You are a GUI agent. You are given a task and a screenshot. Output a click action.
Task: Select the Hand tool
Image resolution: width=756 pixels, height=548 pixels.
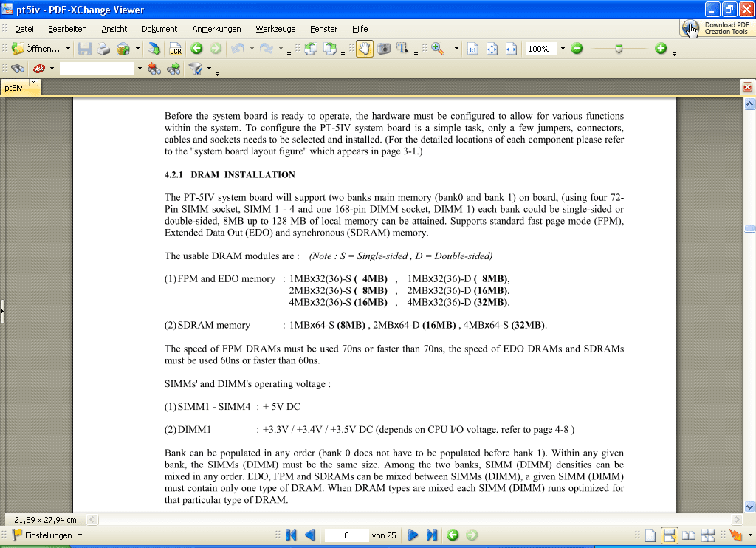coord(365,49)
